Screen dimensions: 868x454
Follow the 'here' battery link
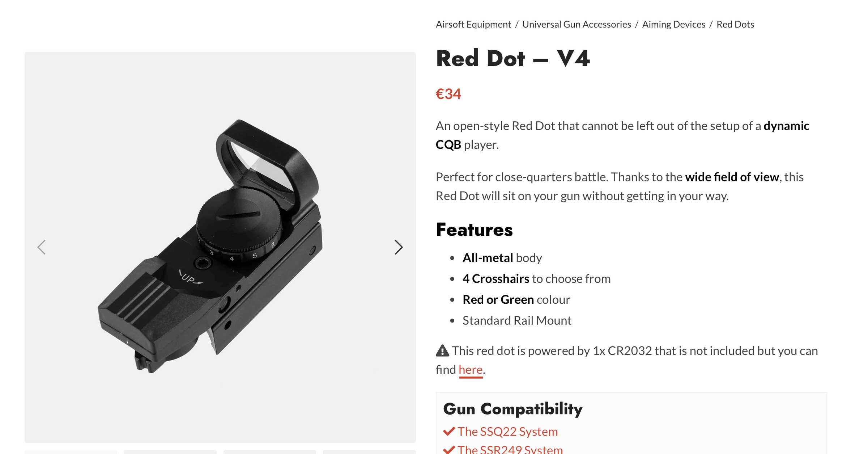pos(471,370)
